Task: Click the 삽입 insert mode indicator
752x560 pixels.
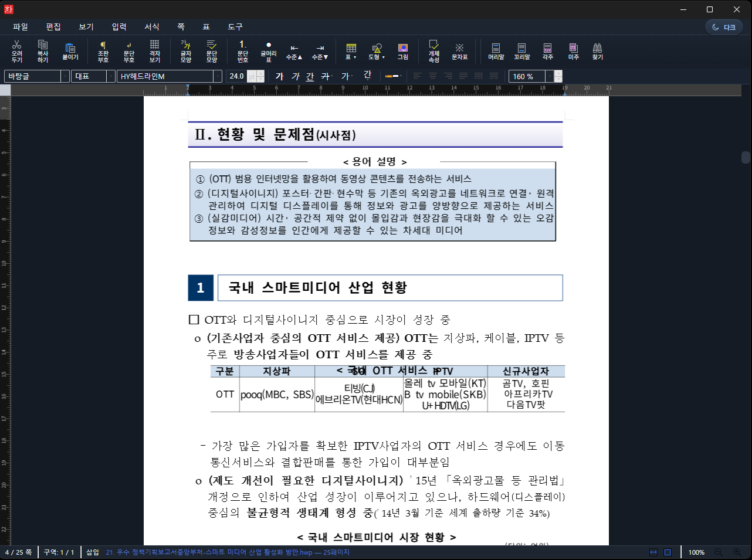Action: coord(93,552)
